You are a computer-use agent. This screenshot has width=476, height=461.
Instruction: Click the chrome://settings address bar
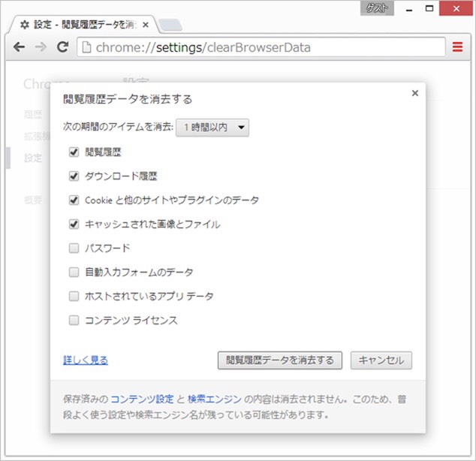coord(261,47)
